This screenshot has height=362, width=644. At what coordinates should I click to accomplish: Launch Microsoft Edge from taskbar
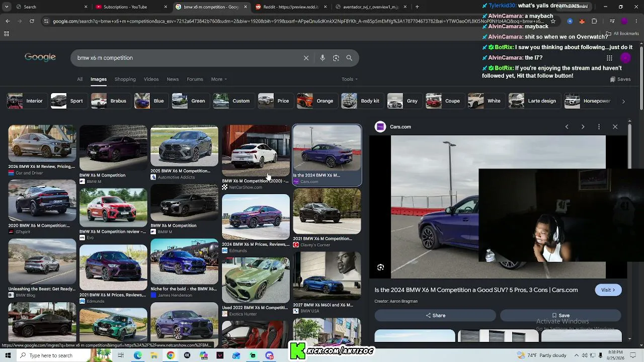[x=137, y=355]
